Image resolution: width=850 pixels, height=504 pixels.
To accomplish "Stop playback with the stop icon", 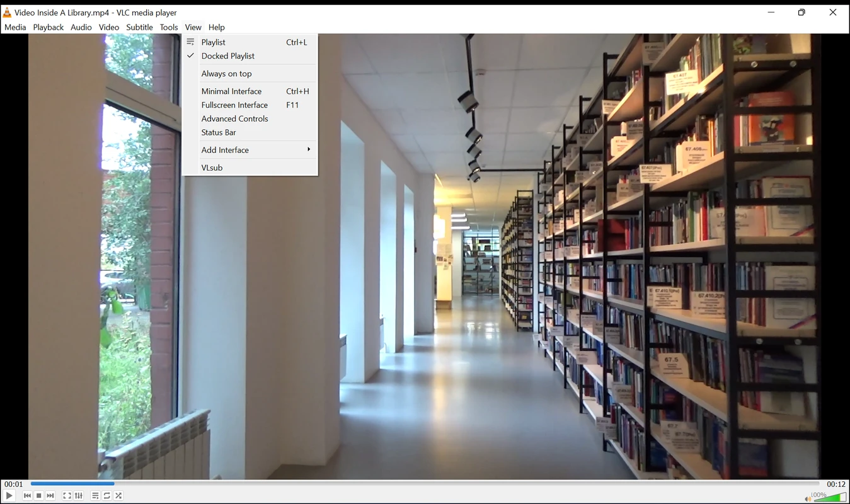I will [39, 496].
